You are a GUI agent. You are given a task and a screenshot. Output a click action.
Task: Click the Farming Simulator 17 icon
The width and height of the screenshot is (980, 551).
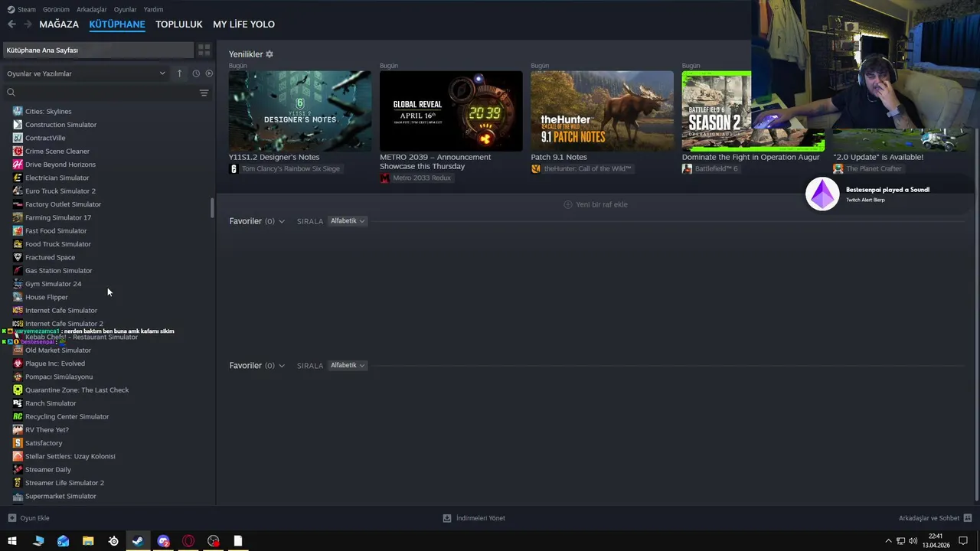(18, 217)
